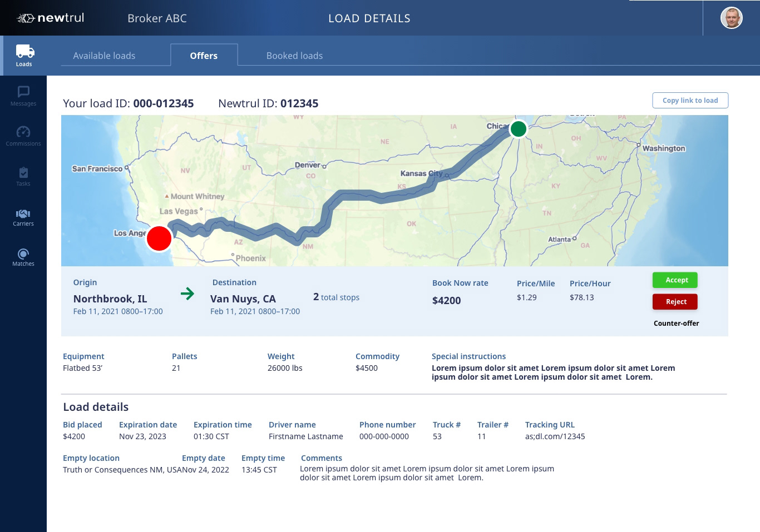This screenshot has width=760, height=532.
Task: Click the driver name Firstname Lastname
Action: pyautogui.click(x=305, y=436)
